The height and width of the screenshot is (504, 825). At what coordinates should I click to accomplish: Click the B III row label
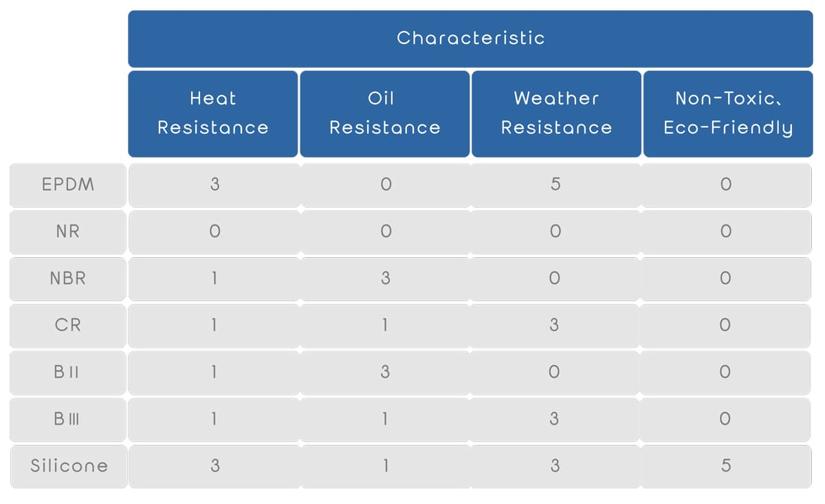coord(68,419)
